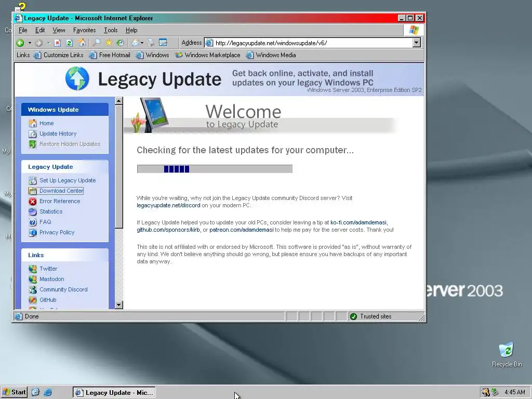Open the Mastodon sidebar link
This screenshot has width=532, height=399.
(51, 279)
